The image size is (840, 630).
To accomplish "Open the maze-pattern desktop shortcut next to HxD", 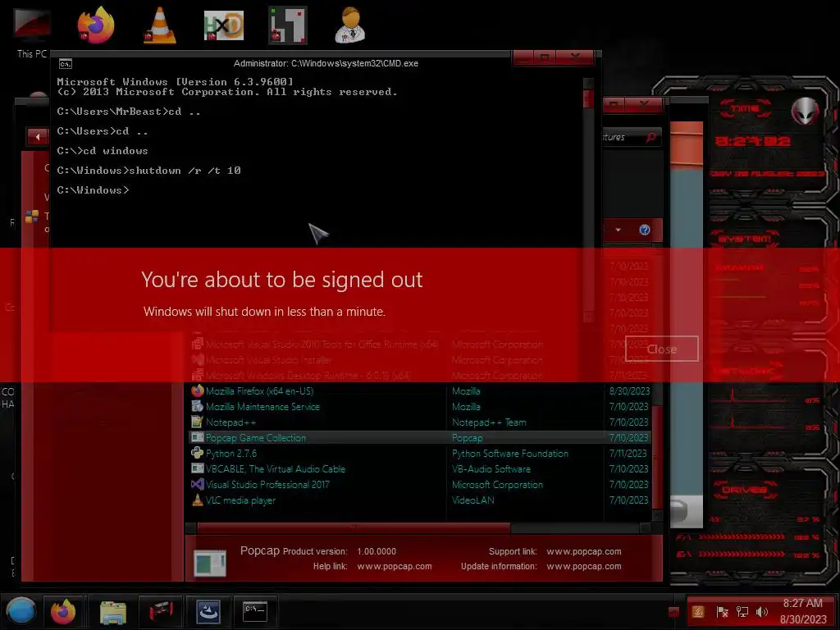I will click(288, 25).
